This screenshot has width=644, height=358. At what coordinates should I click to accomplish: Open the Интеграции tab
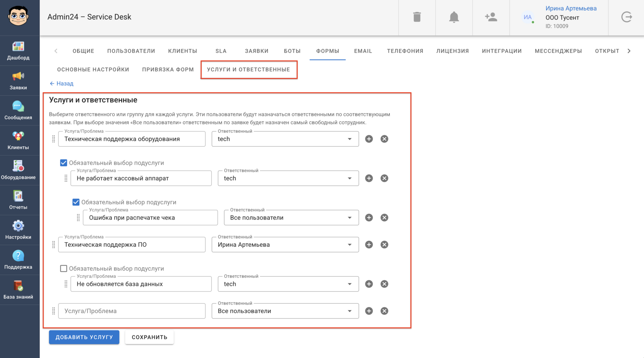502,51
